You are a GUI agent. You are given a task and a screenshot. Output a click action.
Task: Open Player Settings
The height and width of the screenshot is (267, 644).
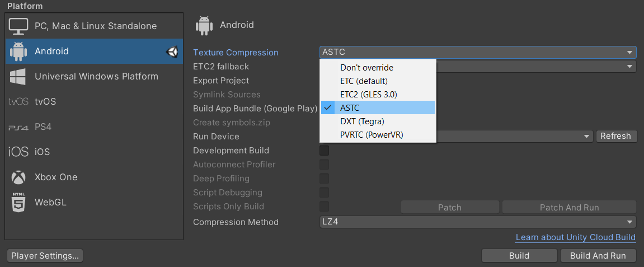click(45, 255)
